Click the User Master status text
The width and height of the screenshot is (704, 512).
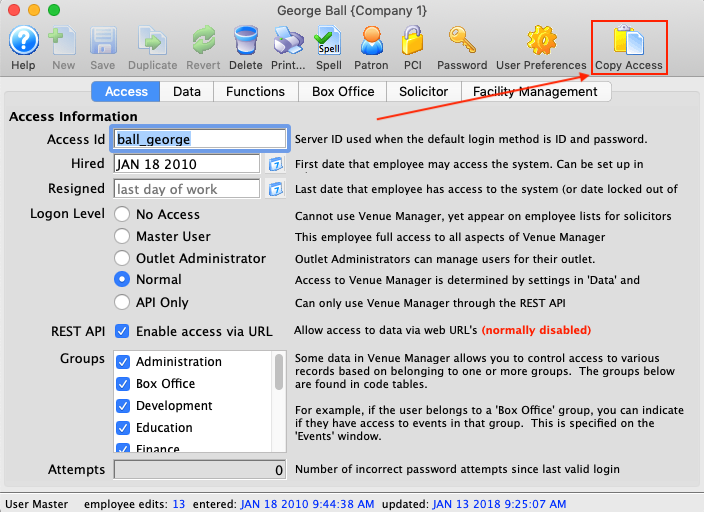(x=37, y=504)
